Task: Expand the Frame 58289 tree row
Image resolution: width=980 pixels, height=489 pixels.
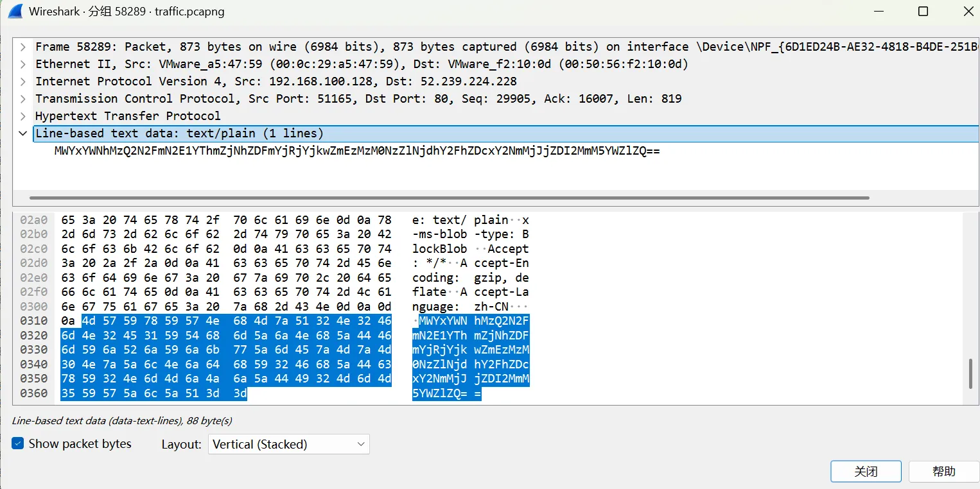Action: pos(23,47)
